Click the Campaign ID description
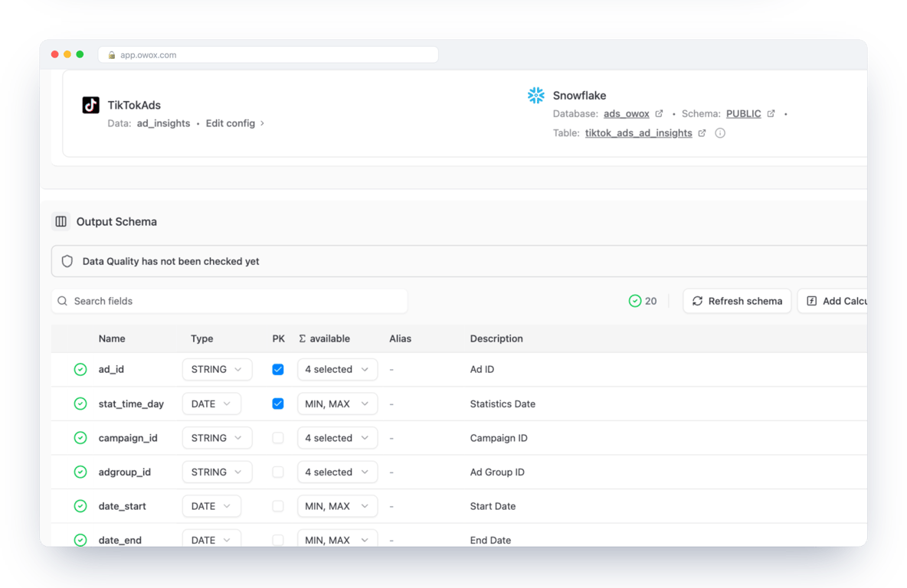The height and width of the screenshot is (588, 907). (499, 438)
